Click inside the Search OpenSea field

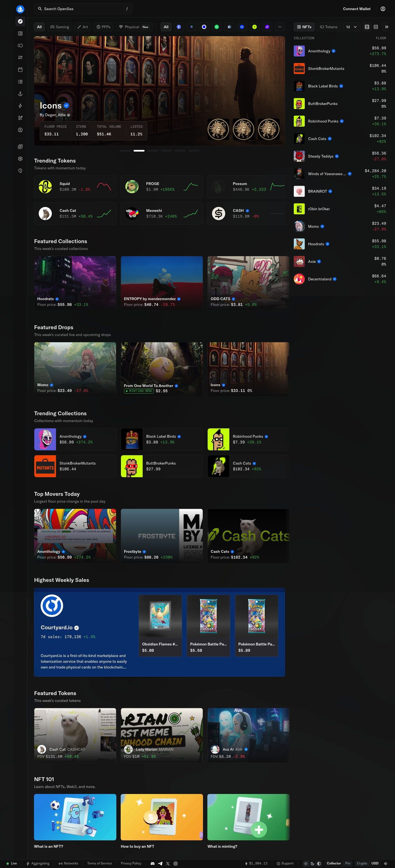(x=83, y=9)
